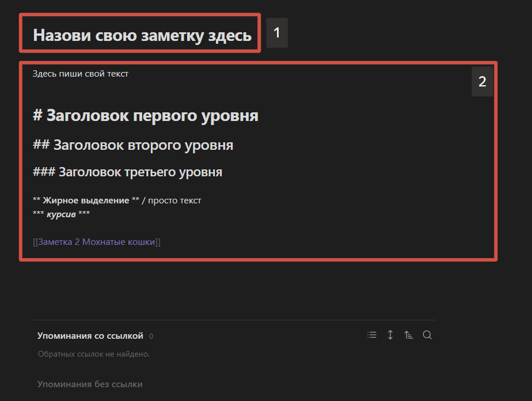Viewport: 532px width, 401px height.
Task: Show the backlinks search filter
Action: (x=427, y=335)
